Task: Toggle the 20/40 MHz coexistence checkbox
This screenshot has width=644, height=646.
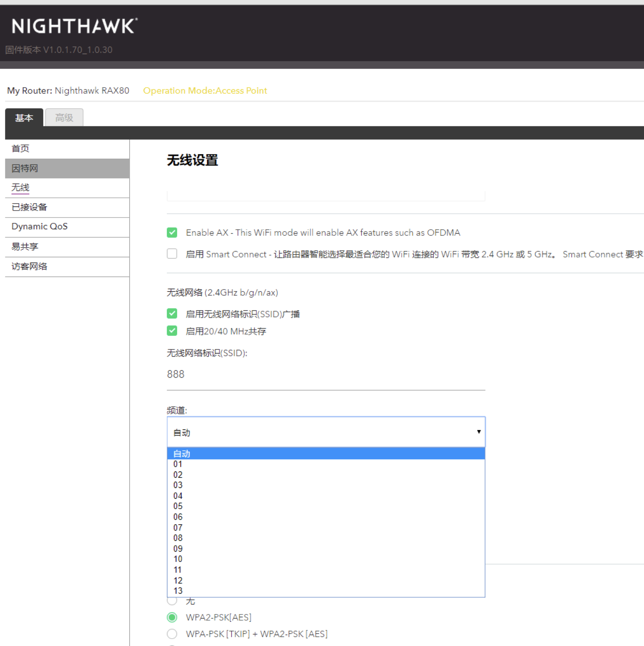Action: pos(172,331)
